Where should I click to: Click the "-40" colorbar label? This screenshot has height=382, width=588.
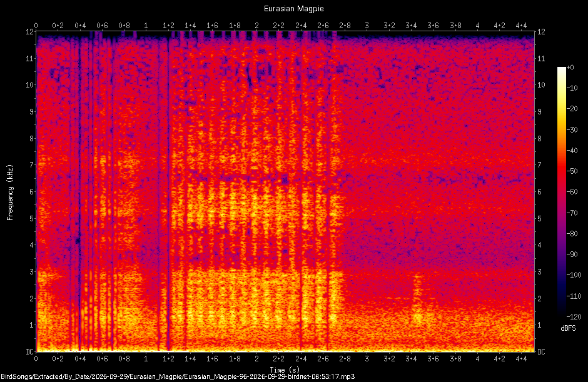pos(572,150)
